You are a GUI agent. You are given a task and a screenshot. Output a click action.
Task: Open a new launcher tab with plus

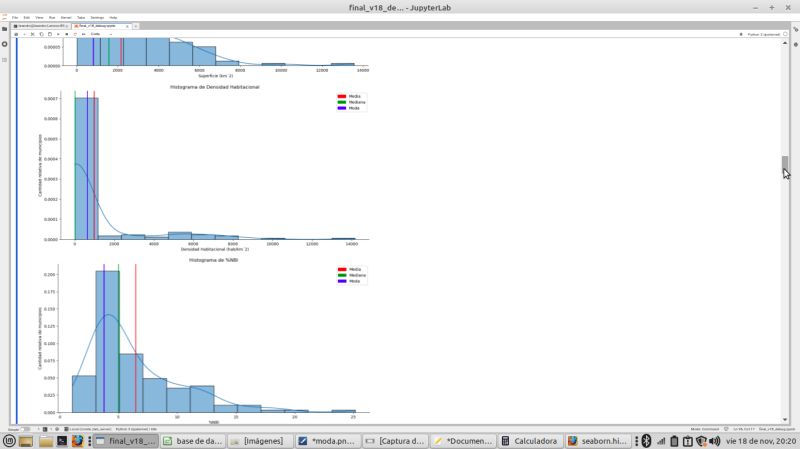click(x=136, y=26)
